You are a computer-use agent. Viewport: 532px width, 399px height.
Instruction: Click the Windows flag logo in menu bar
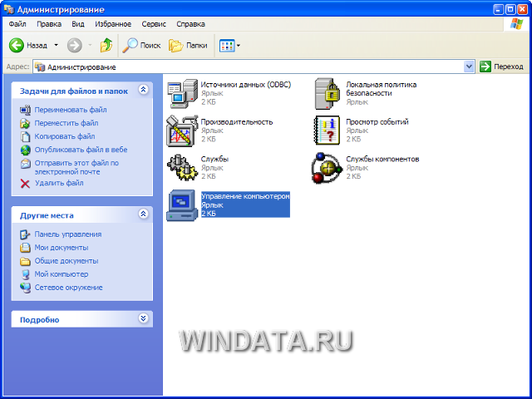coord(516,24)
